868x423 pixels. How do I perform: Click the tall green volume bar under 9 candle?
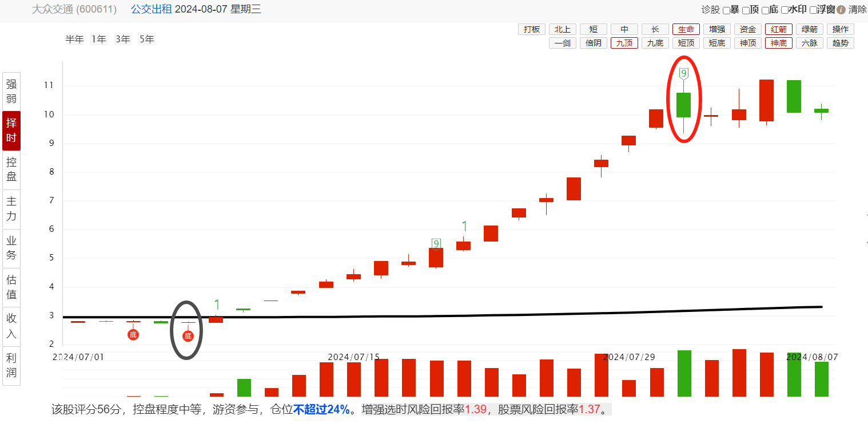pyautogui.click(x=684, y=373)
